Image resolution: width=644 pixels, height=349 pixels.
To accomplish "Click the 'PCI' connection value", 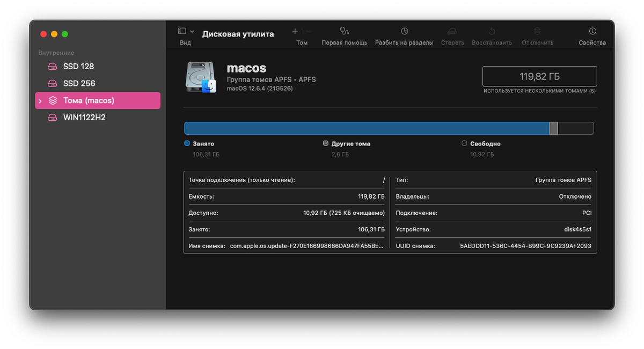I will pos(587,213).
